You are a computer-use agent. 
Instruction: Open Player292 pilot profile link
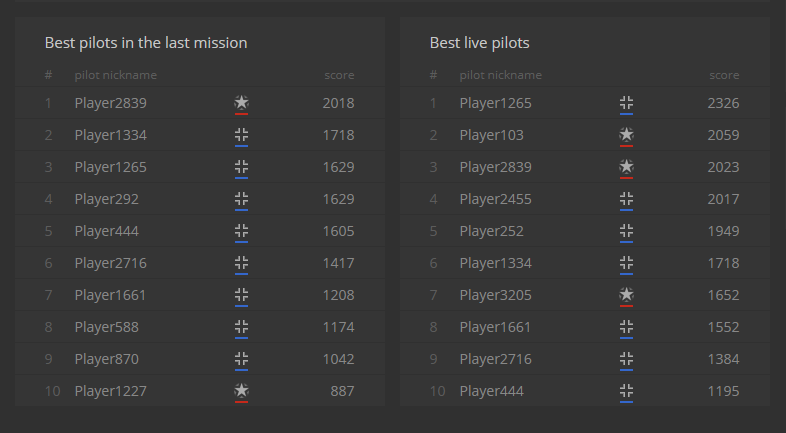point(106,199)
